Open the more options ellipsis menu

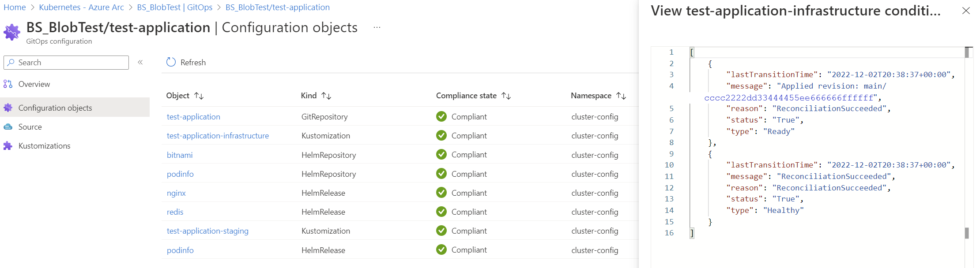tap(376, 27)
